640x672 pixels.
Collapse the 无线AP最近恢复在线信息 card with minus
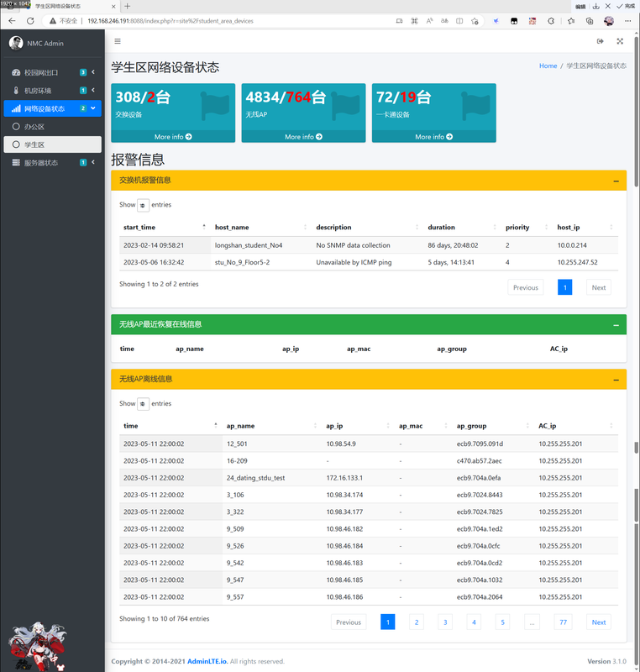(616, 325)
